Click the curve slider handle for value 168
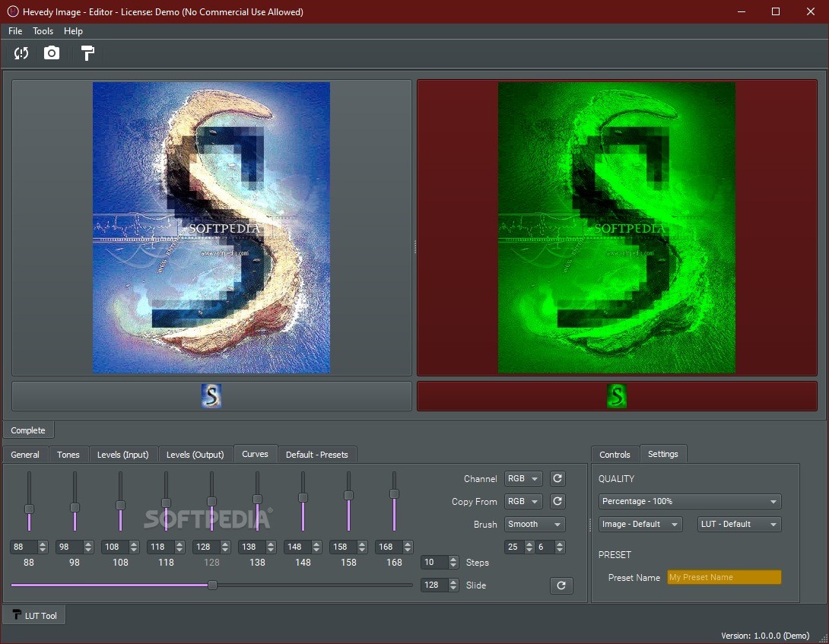 (394, 494)
